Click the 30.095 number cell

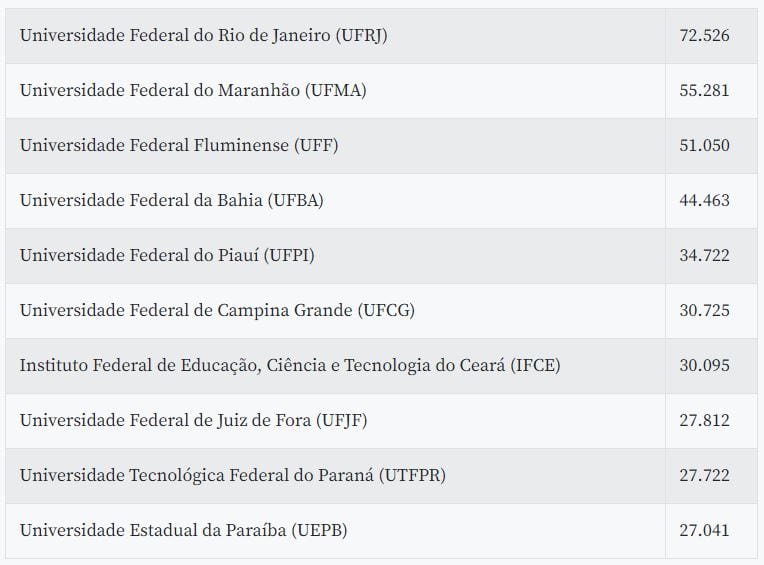(x=711, y=366)
